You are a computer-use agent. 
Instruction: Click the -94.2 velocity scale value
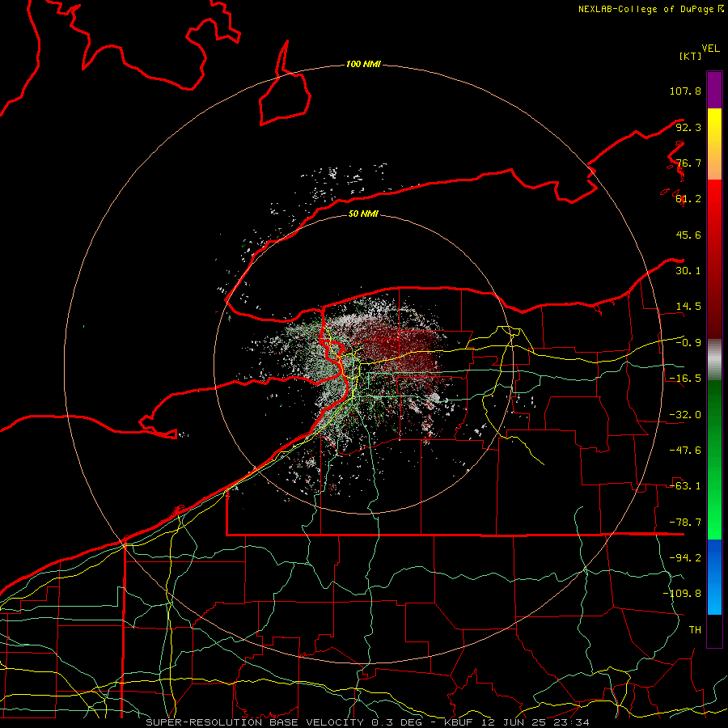point(685,558)
